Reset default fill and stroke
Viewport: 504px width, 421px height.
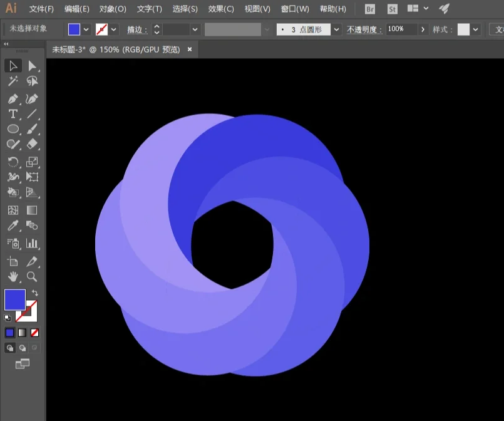pyautogui.click(x=8, y=318)
